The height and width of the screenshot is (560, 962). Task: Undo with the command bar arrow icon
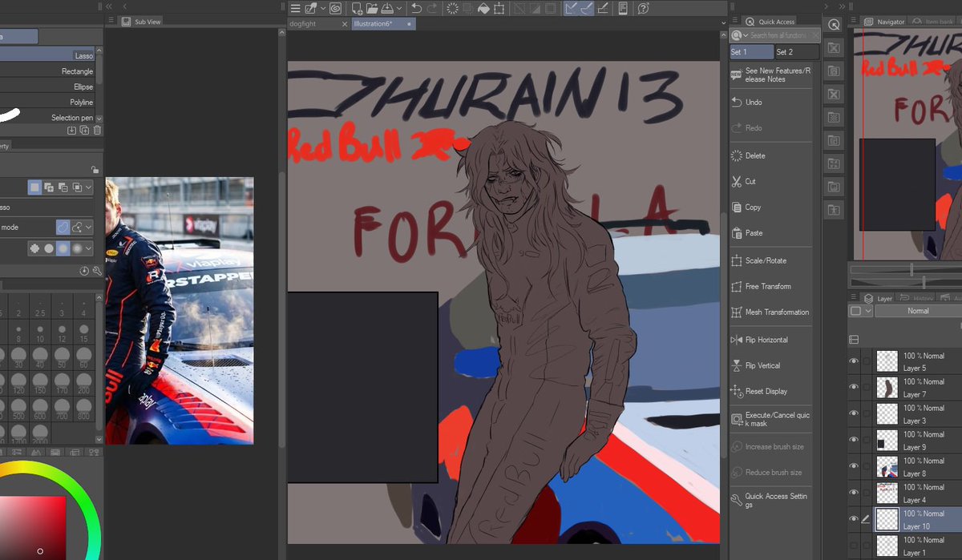416,8
